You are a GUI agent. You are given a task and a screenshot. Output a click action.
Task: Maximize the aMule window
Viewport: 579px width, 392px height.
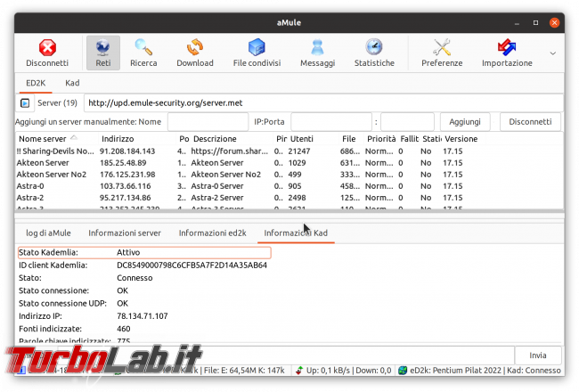pyautogui.click(x=535, y=23)
